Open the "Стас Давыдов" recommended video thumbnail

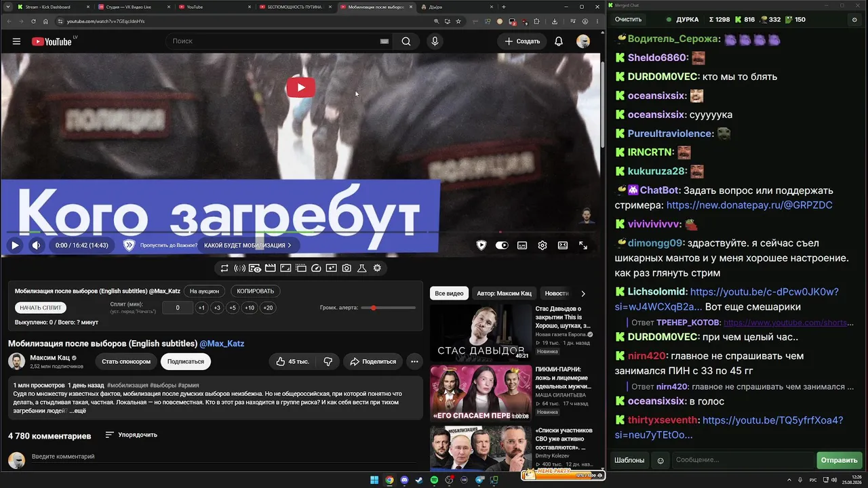pos(481,332)
